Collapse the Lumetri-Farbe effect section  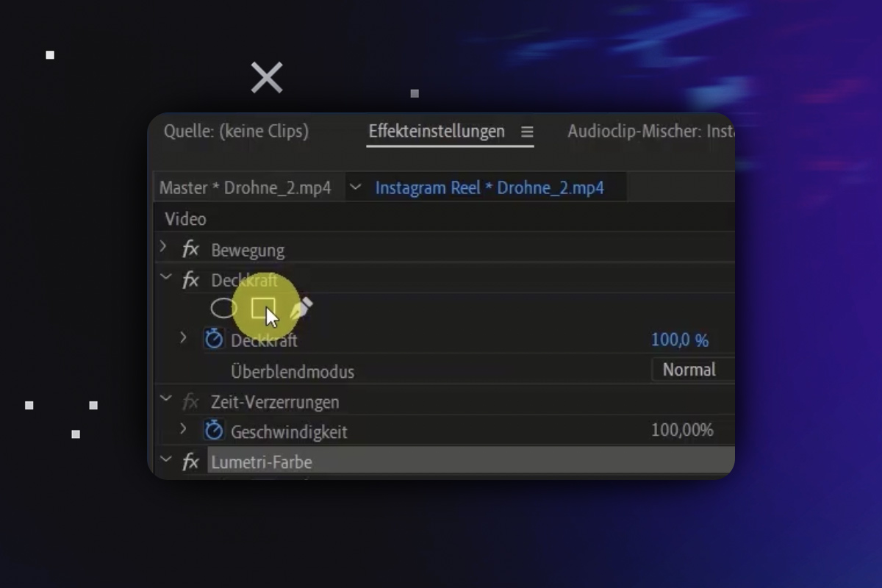(x=166, y=459)
